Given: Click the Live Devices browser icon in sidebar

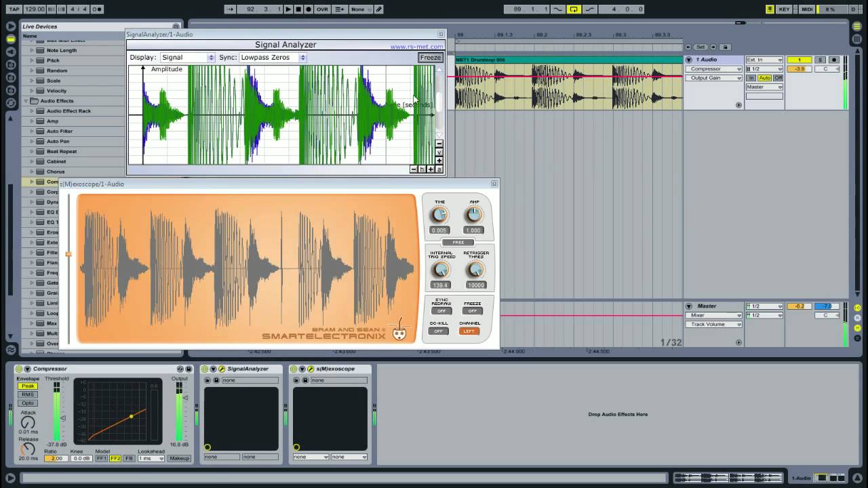Looking at the screenshot, I should pos(11,39).
